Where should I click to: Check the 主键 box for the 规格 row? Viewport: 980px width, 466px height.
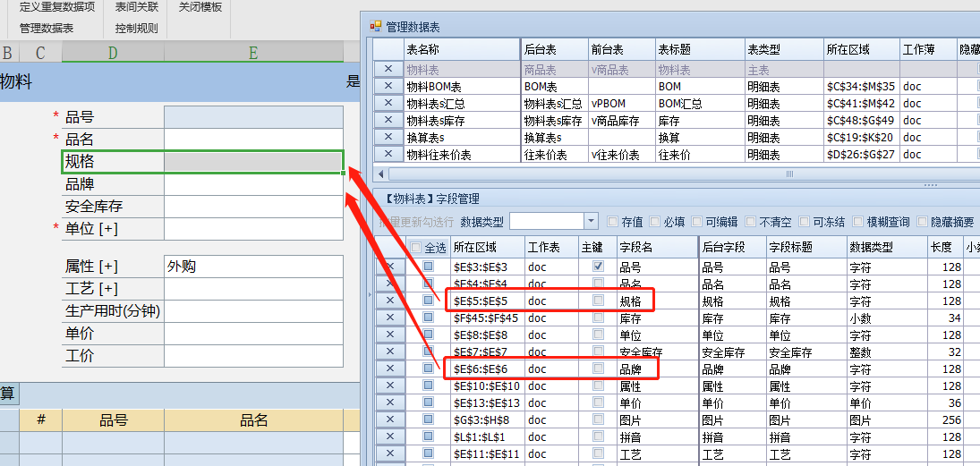pos(598,301)
